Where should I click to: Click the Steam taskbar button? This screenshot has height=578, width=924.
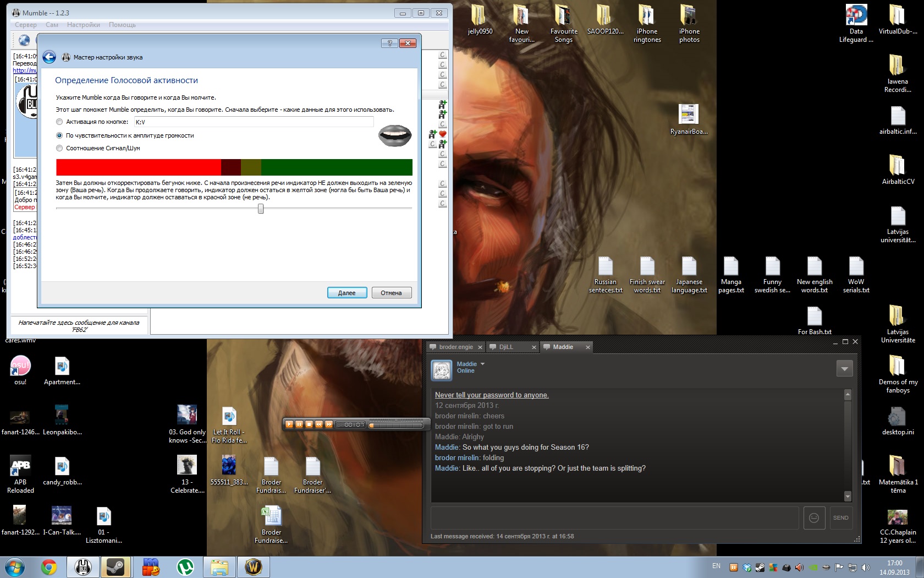pos(116,567)
